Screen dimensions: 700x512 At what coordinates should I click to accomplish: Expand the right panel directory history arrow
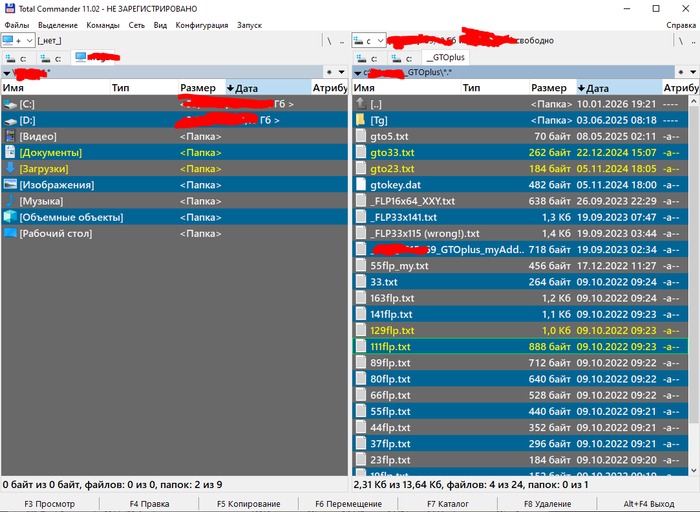[x=693, y=72]
